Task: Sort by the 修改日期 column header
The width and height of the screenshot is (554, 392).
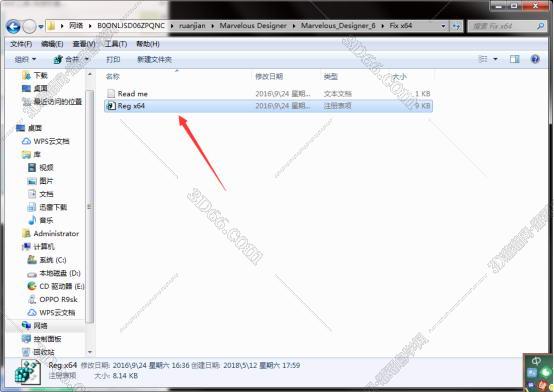Action: tap(269, 76)
